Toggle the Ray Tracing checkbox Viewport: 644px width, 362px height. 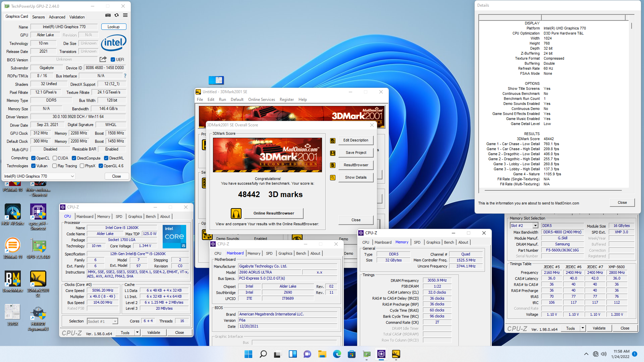(54, 166)
